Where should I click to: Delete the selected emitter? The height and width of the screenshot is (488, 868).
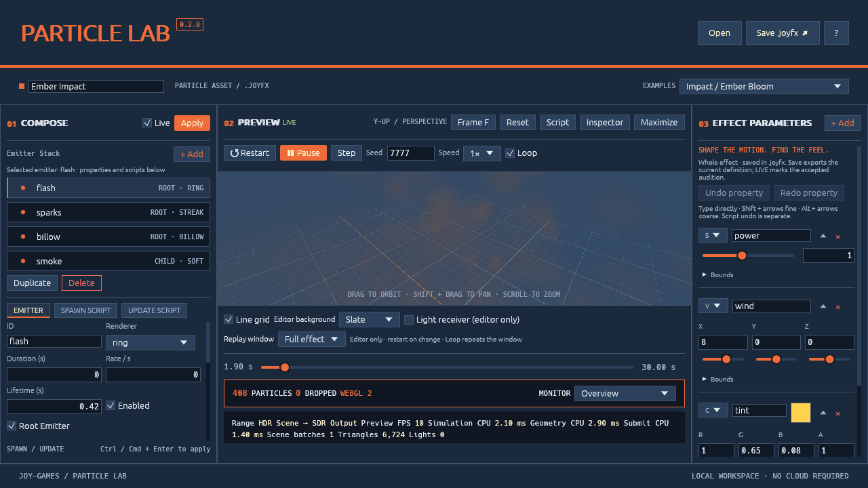[x=81, y=283]
